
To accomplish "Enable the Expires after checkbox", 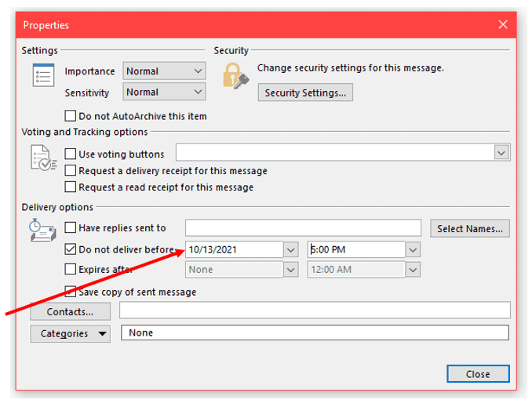I will point(71,270).
